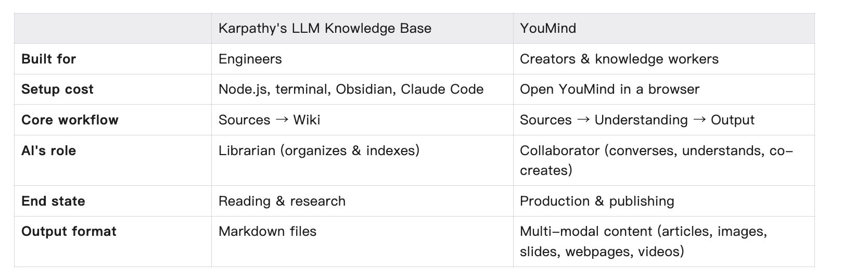Click the "Markdown files" cell
868x278 pixels.
click(267, 231)
